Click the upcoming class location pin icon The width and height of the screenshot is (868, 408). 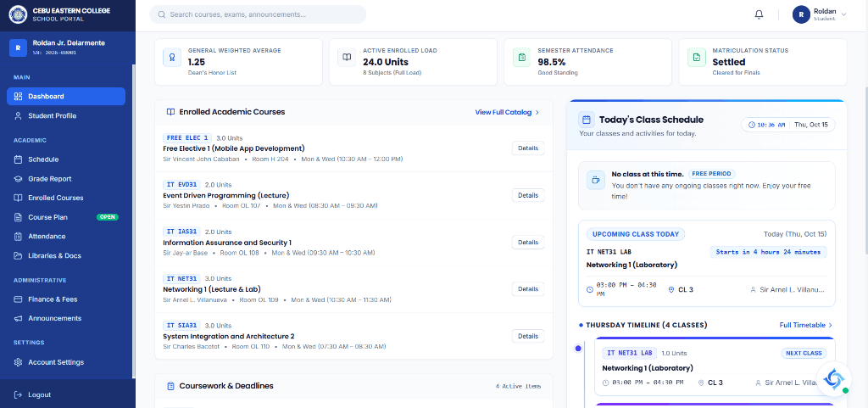(671, 289)
